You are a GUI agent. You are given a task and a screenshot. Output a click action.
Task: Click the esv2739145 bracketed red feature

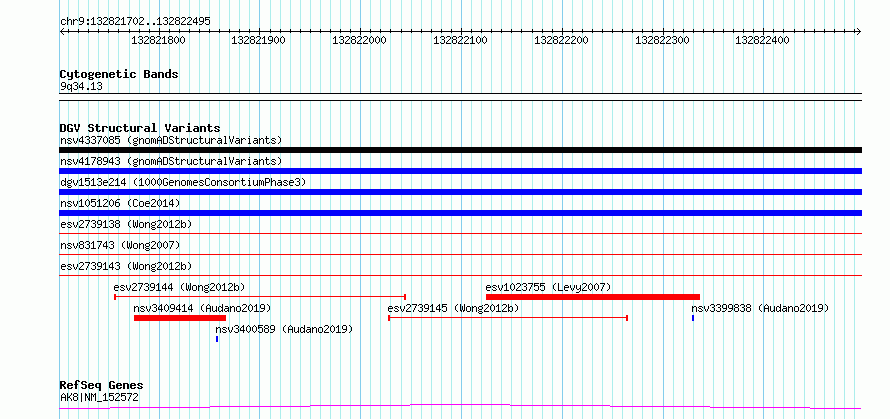[507, 318]
